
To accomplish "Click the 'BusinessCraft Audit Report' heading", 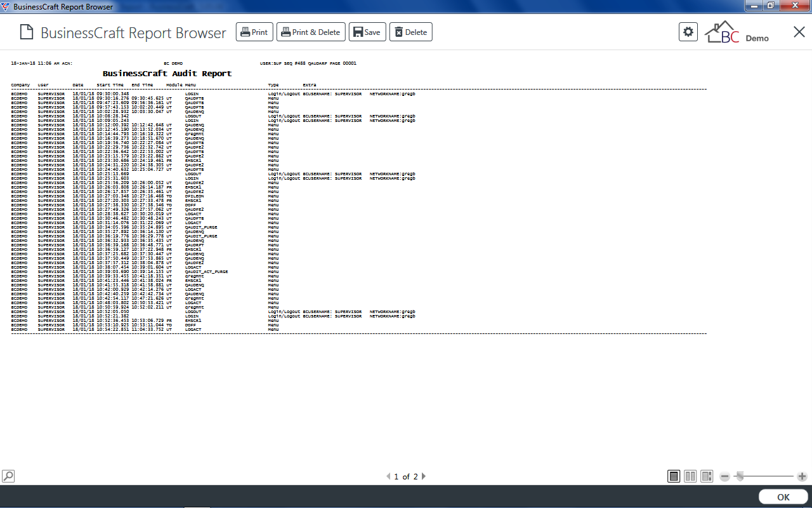I will pos(167,74).
